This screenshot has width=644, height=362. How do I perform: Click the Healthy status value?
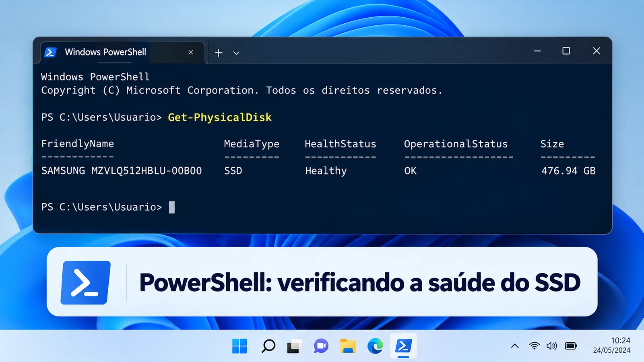coord(326,171)
